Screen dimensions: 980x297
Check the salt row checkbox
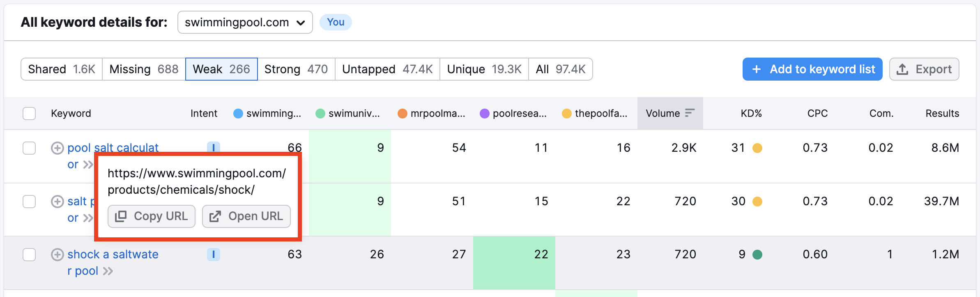[x=29, y=202]
